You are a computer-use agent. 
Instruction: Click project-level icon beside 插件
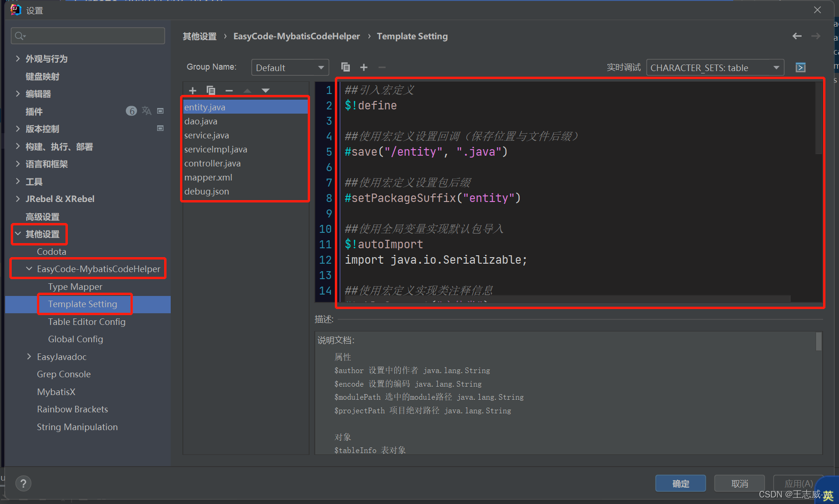(x=160, y=111)
